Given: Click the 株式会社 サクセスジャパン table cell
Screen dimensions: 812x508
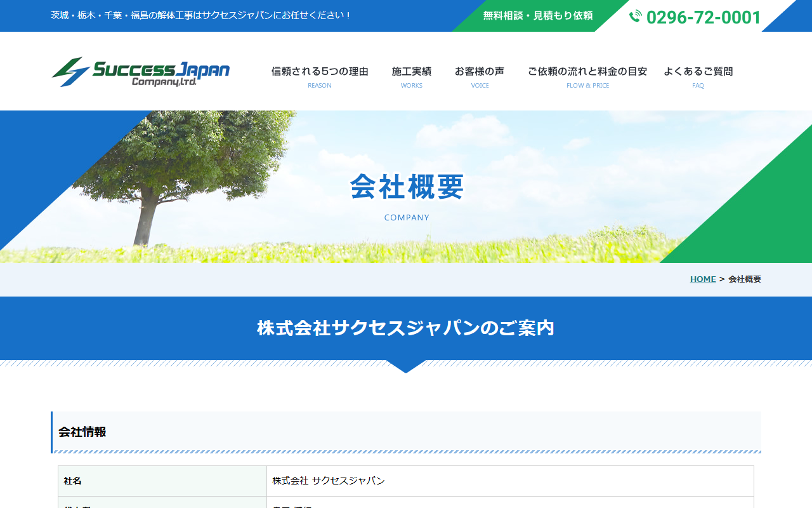Looking at the screenshot, I should 510,481.
